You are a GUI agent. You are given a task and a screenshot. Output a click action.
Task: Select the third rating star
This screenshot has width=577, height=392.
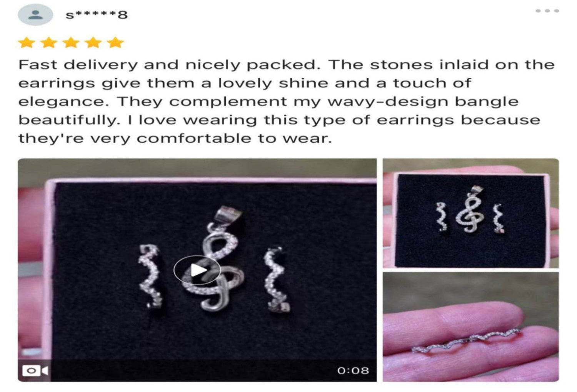point(71,42)
